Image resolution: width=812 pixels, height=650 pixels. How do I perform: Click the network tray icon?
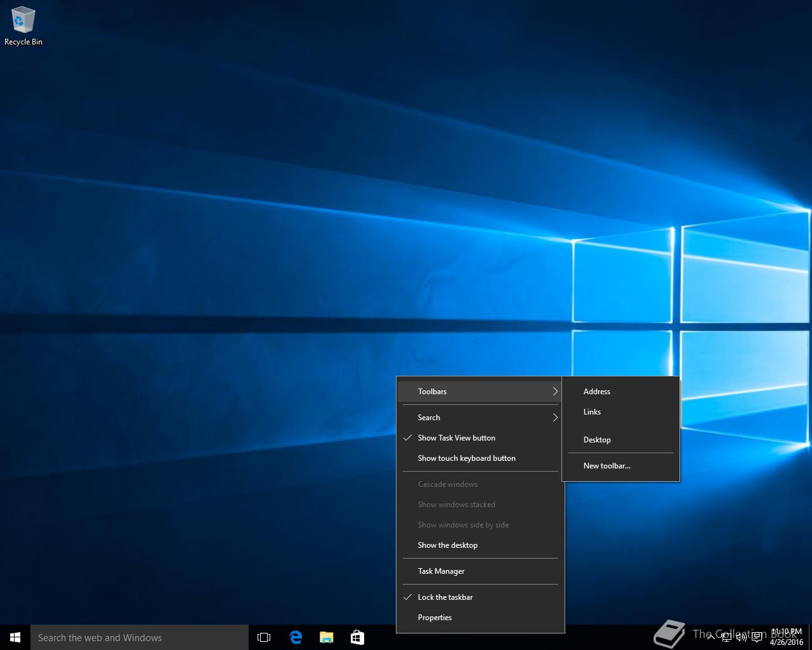726,637
